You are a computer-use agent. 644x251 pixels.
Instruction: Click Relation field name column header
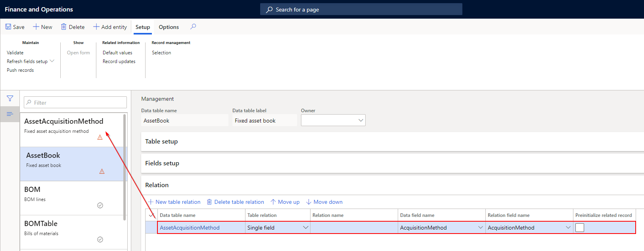509,215
